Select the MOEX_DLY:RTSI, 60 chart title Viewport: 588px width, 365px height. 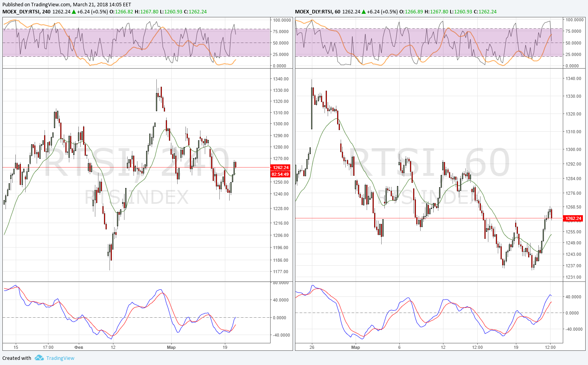pyautogui.click(x=318, y=11)
